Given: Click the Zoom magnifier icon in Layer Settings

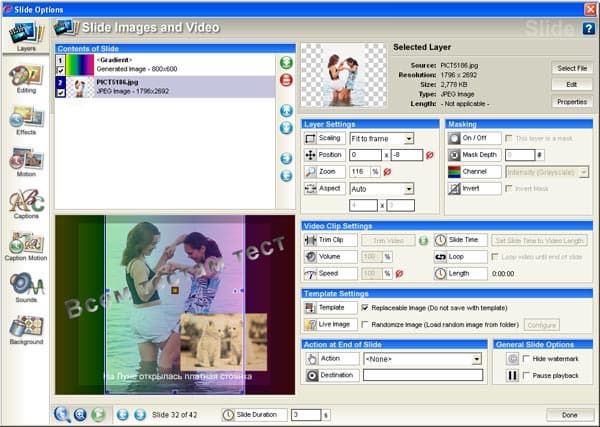Looking at the screenshot, I should pos(310,172).
